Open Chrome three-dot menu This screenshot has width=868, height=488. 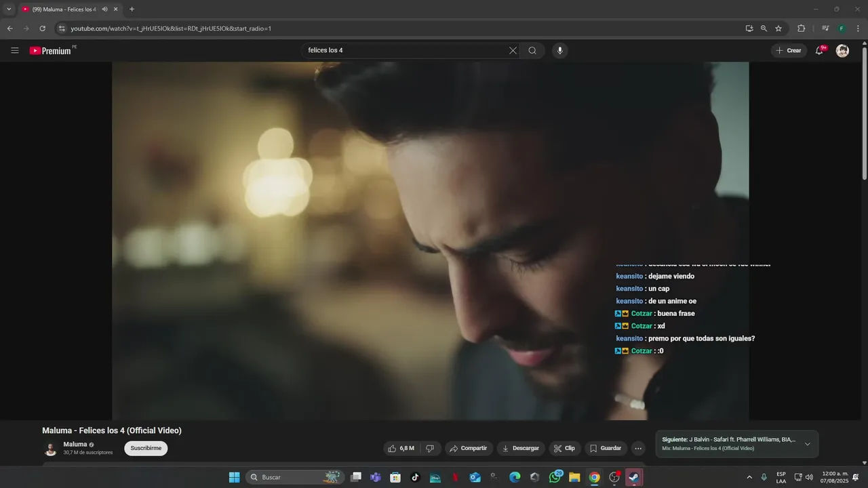[x=859, y=28]
